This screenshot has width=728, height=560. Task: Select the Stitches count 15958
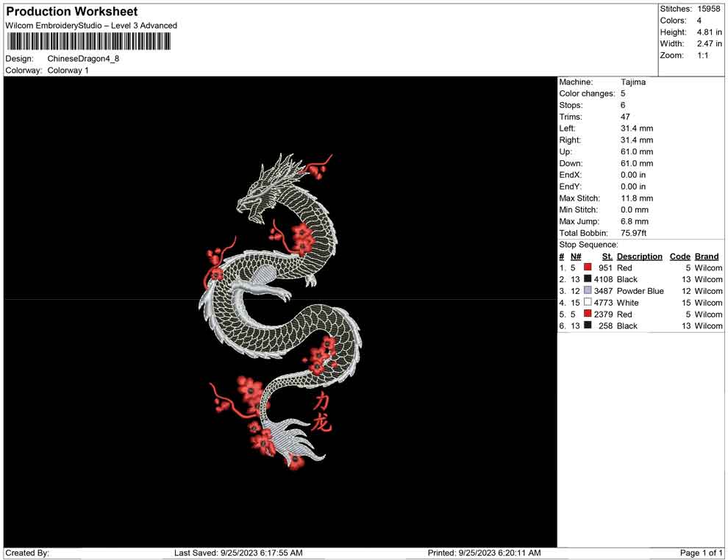[x=710, y=9]
